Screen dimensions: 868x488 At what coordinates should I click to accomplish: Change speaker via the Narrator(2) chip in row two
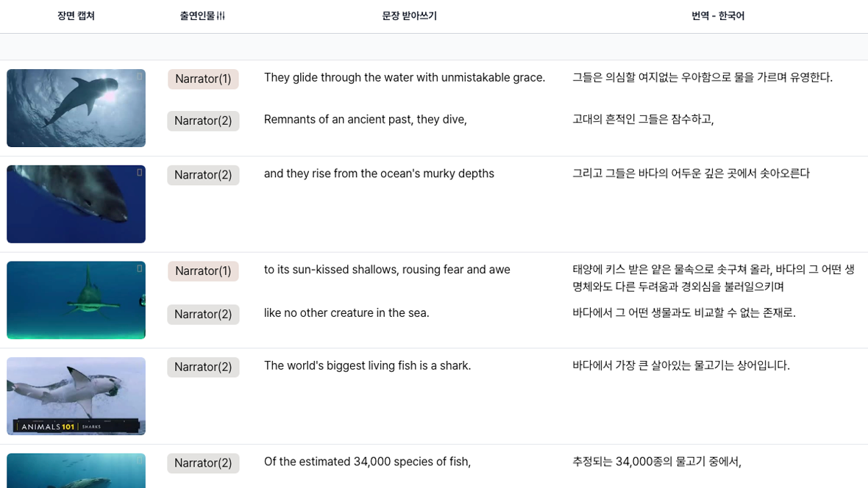(x=203, y=175)
